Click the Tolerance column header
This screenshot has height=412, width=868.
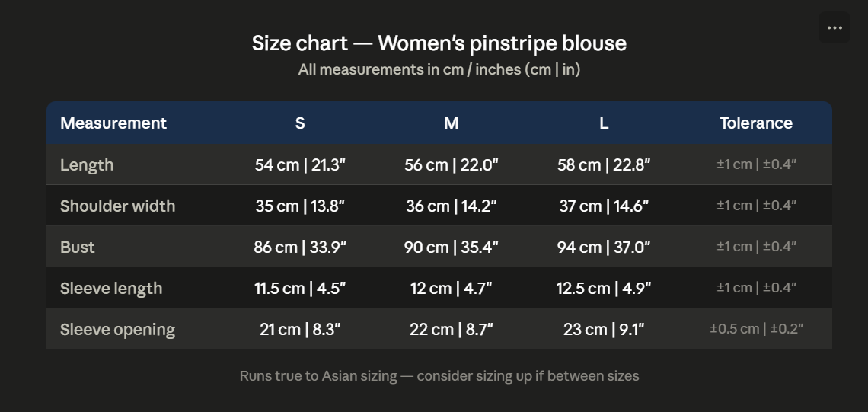pyautogui.click(x=756, y=123)
